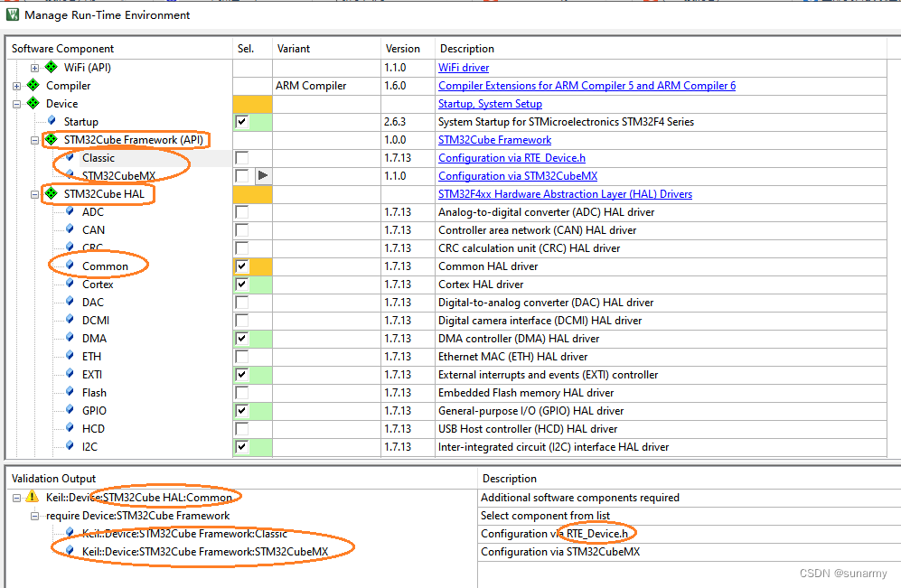Click the ETH component icon
The image size is (901, 588).
pos(70,356)
